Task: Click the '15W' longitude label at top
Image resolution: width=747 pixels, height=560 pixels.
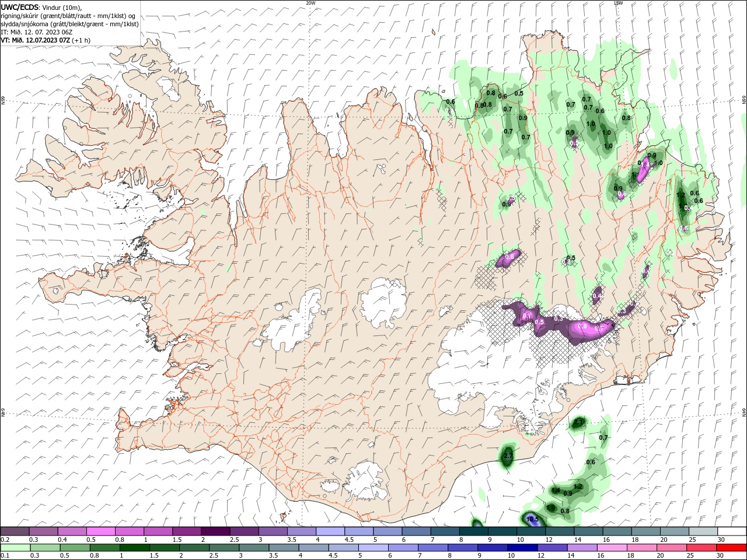Action: point(618,2)
